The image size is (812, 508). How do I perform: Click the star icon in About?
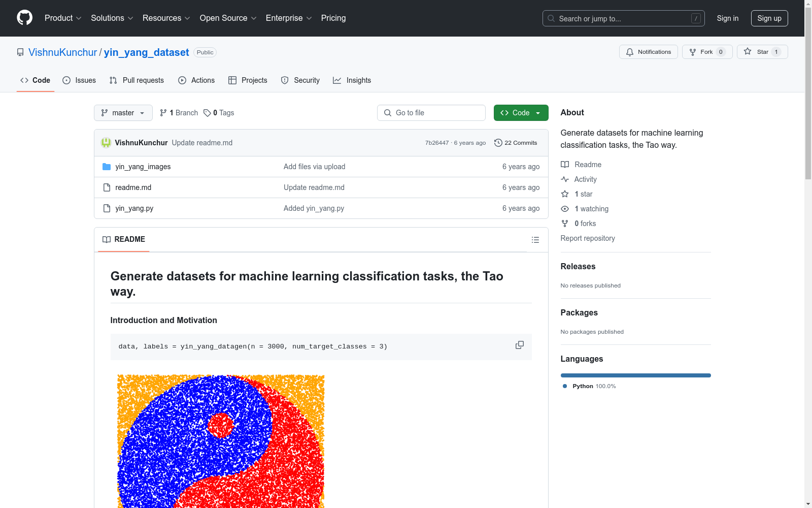click(x=565, y=194)
